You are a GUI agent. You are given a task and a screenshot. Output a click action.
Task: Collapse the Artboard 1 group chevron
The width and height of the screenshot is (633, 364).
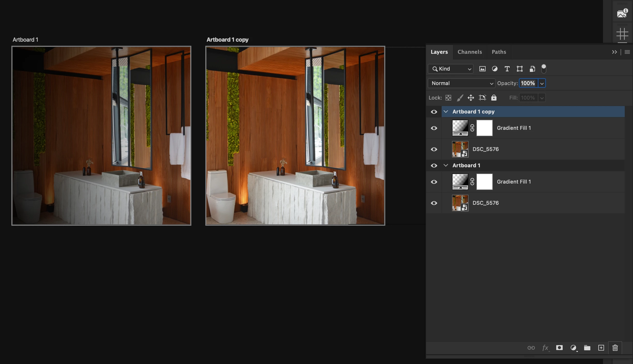pyautogui.click(x=446, y=165)
